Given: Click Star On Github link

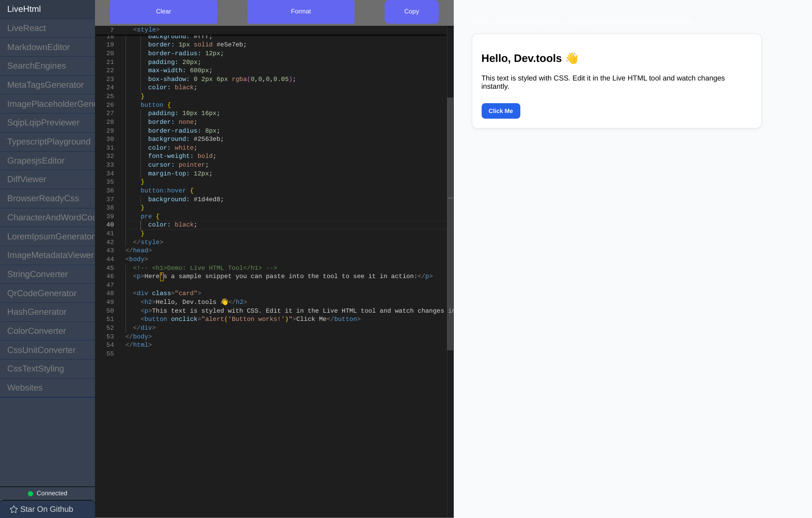Looking at the screenshot, I should tap(47, 509).
